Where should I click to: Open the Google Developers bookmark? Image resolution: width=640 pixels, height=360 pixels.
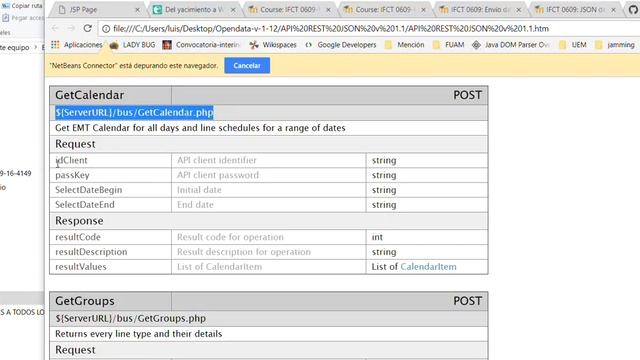click(x=341, y=45)
